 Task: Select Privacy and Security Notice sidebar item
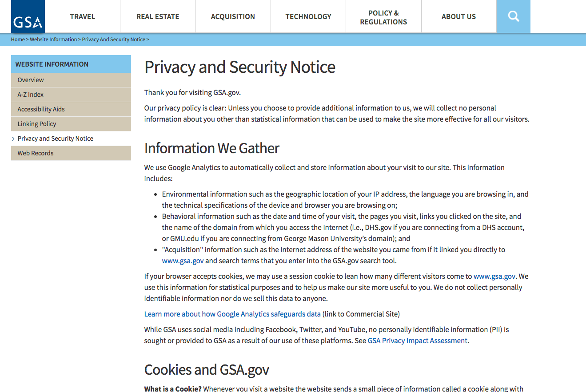click(56, 139)
